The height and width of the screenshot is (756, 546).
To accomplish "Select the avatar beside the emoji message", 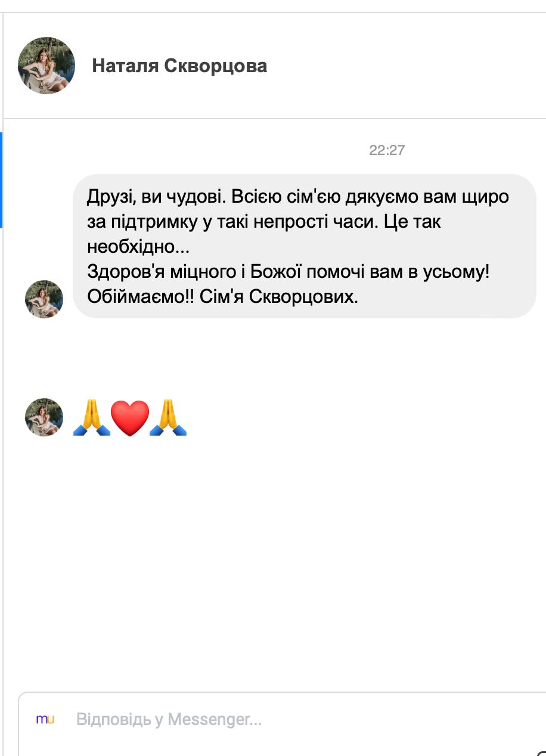I will tap(44, 417).
